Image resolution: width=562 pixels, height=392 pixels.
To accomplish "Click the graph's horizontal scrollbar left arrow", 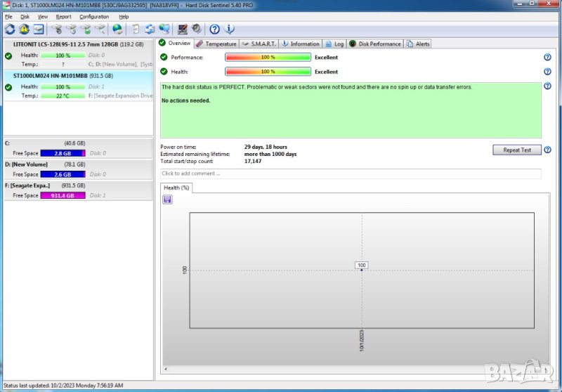I will [x=165, y=369].
